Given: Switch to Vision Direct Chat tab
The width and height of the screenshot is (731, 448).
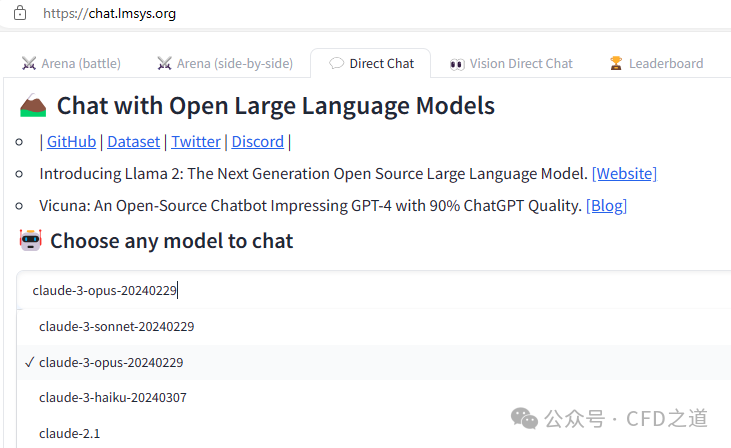Looking at the screenshot, I should pos(521,63).
